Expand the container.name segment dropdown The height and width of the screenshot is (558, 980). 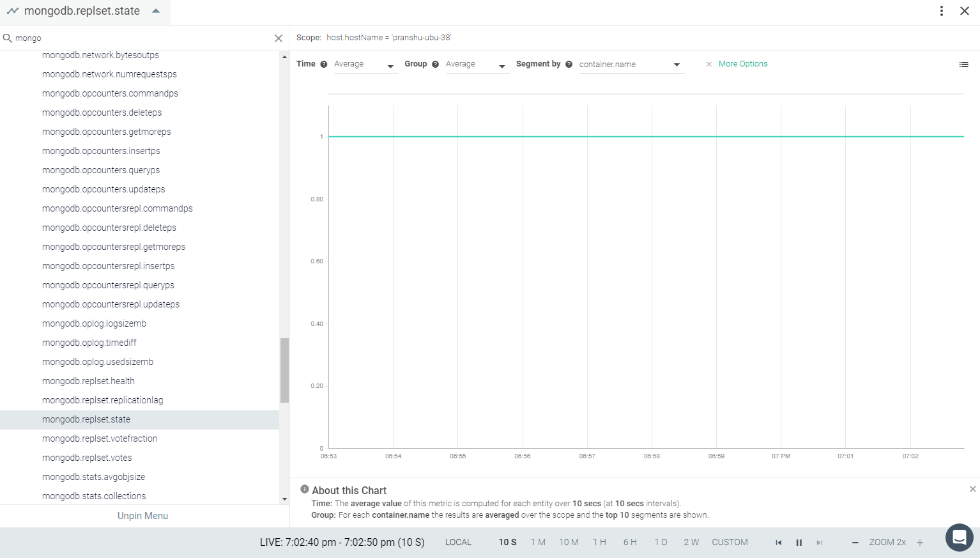(631, 65)
